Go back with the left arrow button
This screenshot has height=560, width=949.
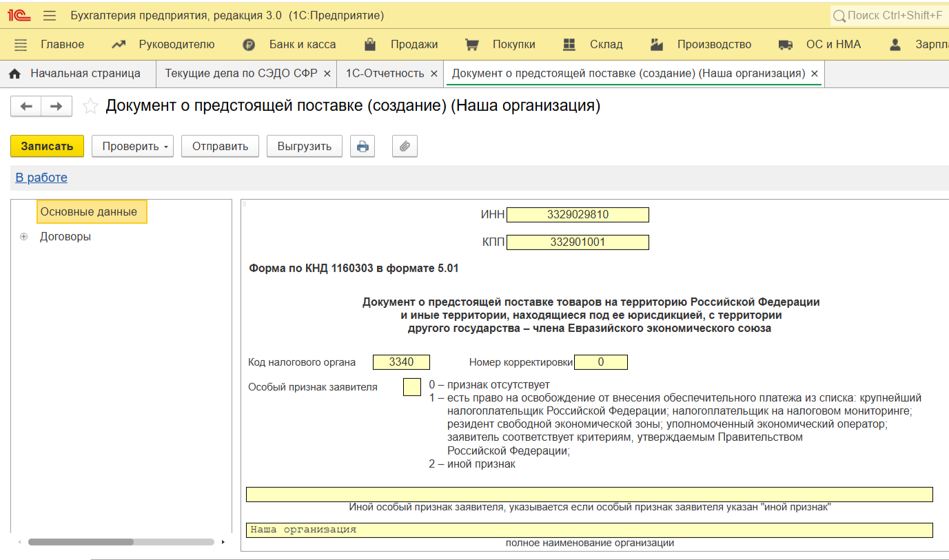pyautogui.click(x=26, y=106)
